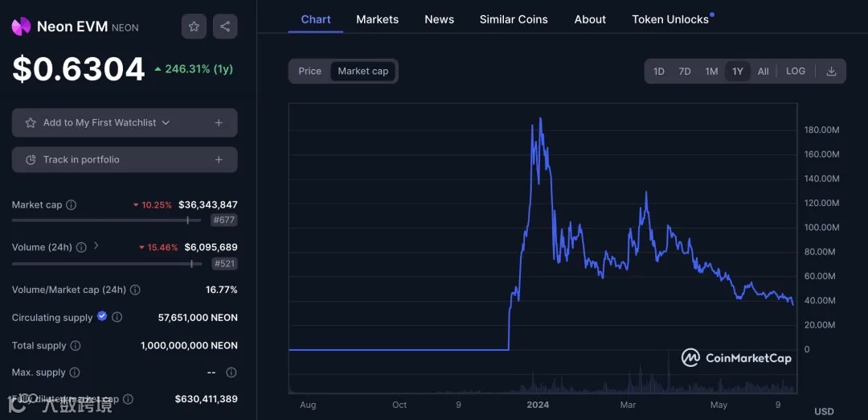Click the CoinMarketCap logo on the chart
This screenshot has width=868, height=420.
click(736, 358)
